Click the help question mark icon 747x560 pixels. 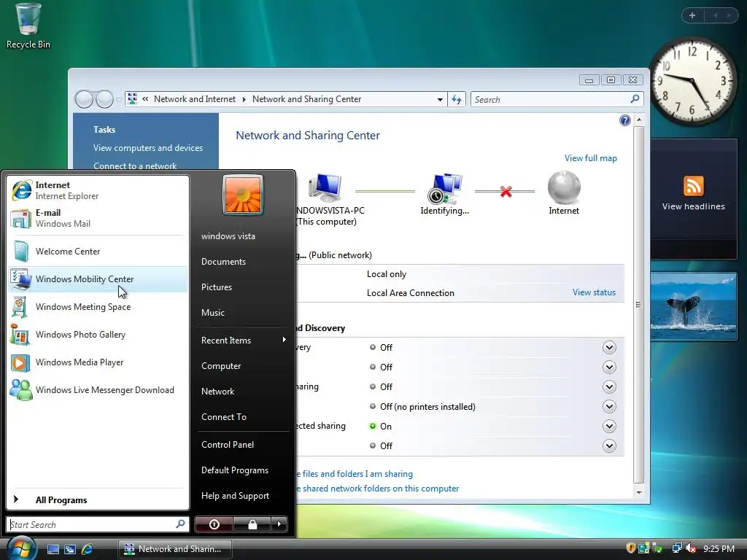625,120
